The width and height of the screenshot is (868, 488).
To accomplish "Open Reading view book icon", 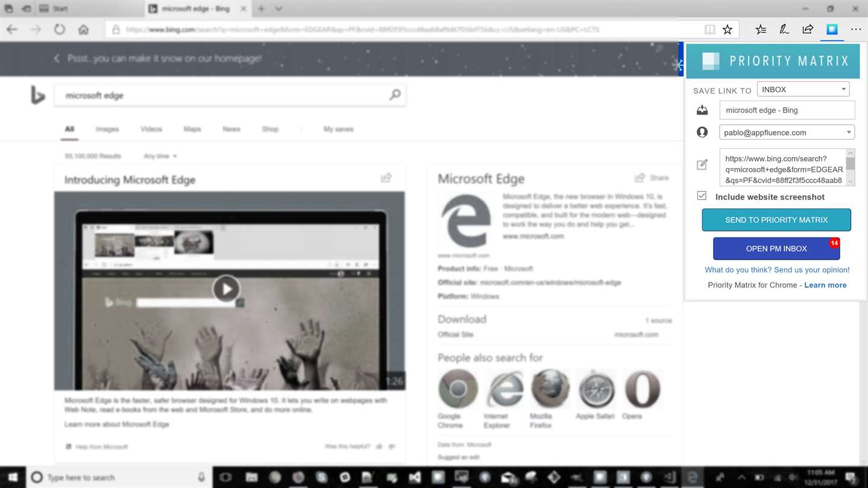I will pos(710,29).
